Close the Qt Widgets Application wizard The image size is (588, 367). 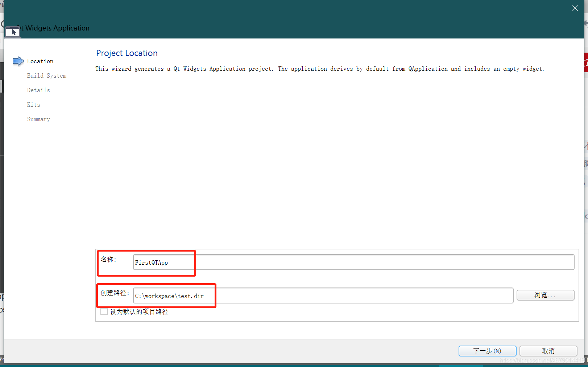[575, 8]
